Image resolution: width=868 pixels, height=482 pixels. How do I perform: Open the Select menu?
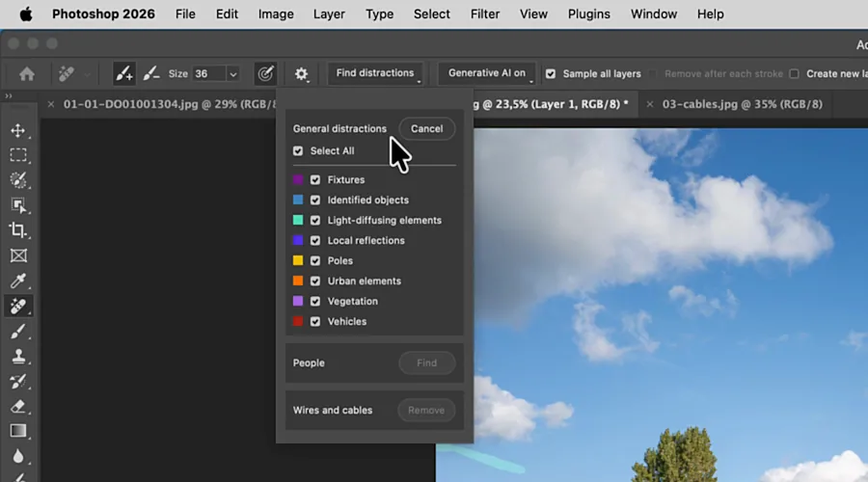coord(432,14)
